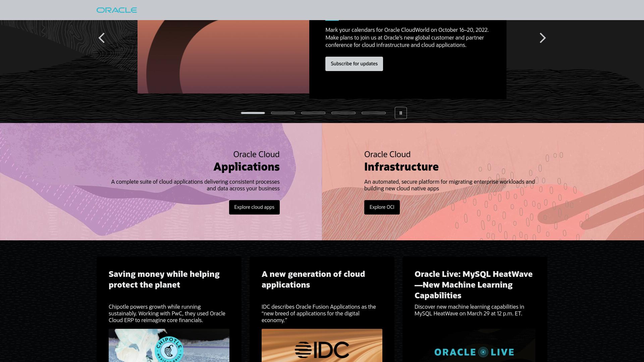Jump to the fourth carousel indicator
This screenshot has width=644, height=362.
[343, 113]
